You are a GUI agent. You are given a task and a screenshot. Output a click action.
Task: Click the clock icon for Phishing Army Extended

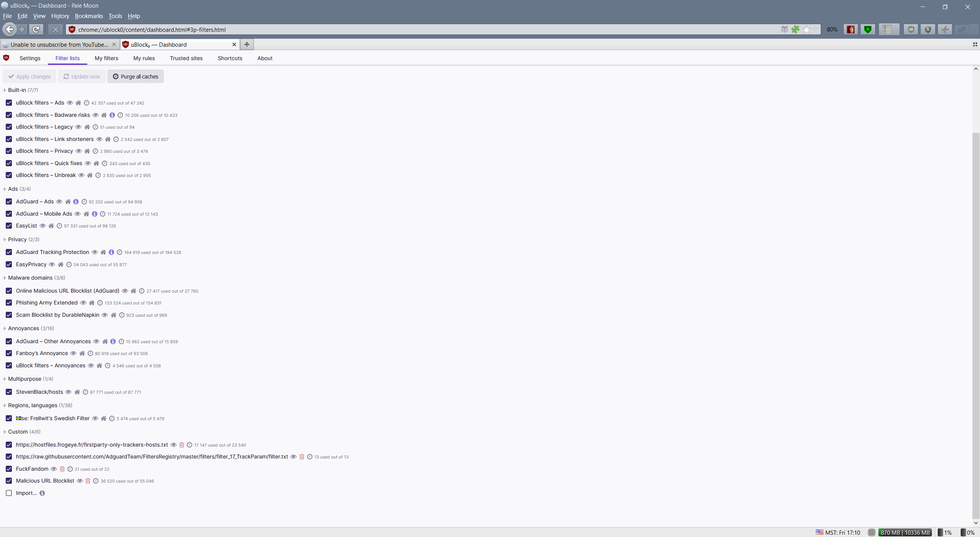tap(100, 303)
